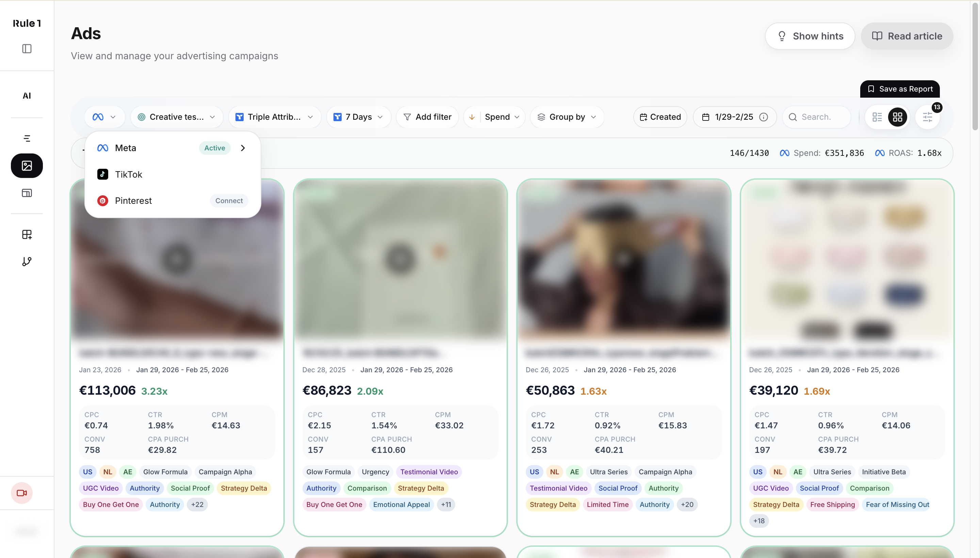The height and width of the screenshot is (558, 980).
Task: Open the filter settings icon showing 13 badge
Action: pos(928,117)
